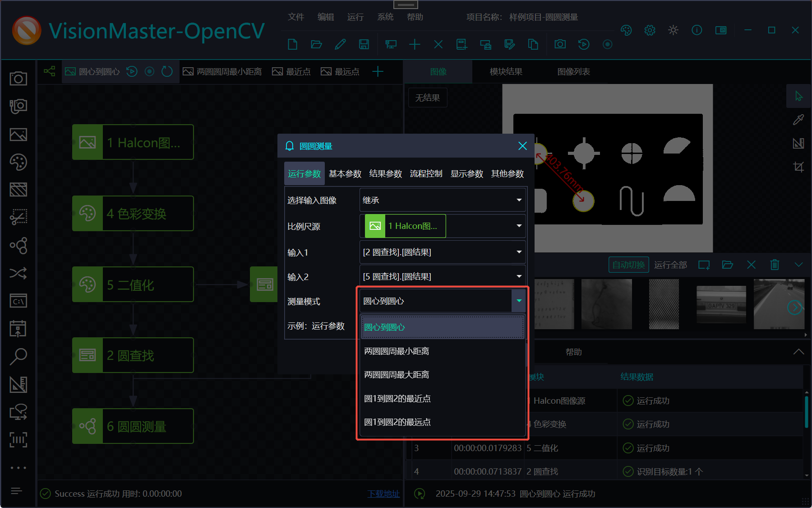Save project with the floppy disk icon
The image size is (812, 508).
(364, 44)
